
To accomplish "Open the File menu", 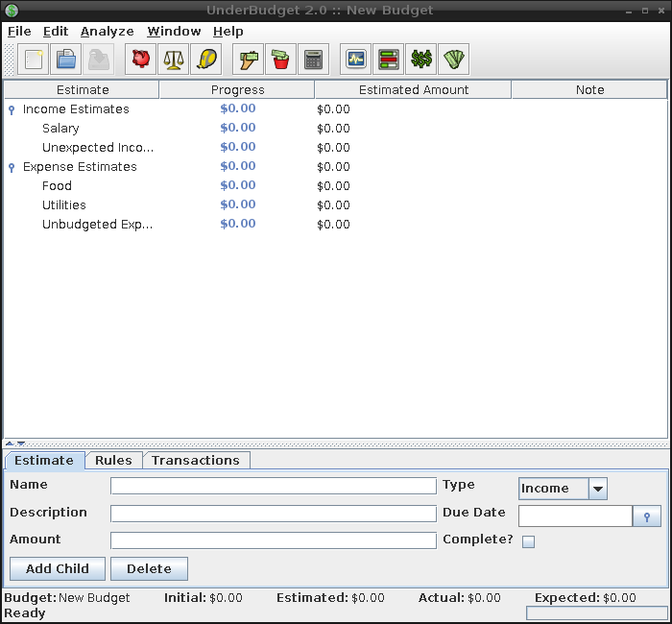I will pos(19,32).
